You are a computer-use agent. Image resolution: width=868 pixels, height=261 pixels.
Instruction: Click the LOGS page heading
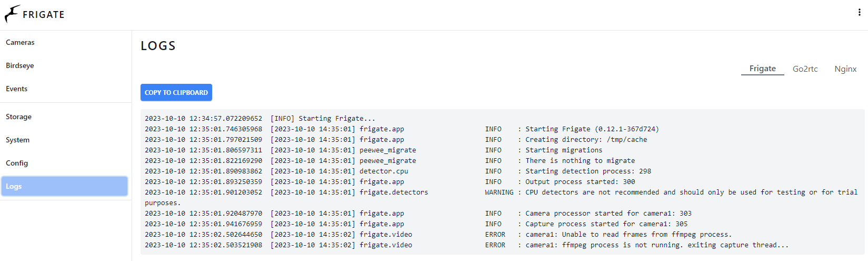pyautogui.click(x=158, y=46)
